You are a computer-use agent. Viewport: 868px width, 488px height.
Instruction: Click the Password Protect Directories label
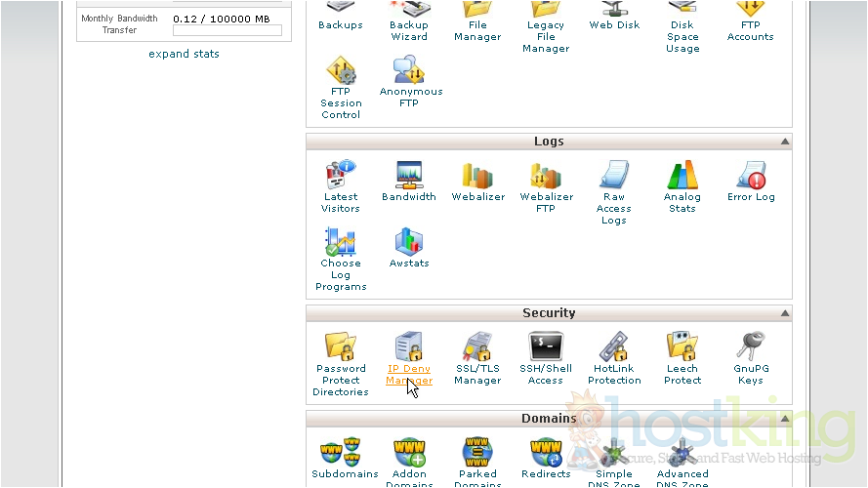(x=341, y=381)
